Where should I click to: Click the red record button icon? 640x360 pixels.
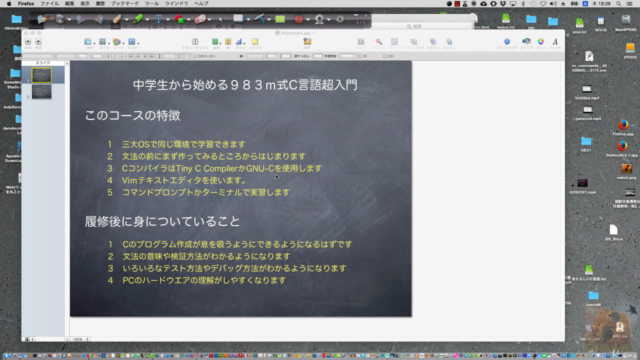tap(298, 19)
